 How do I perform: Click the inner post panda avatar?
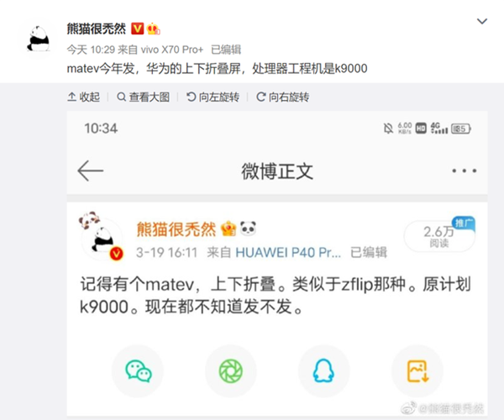tap(102, 237)
